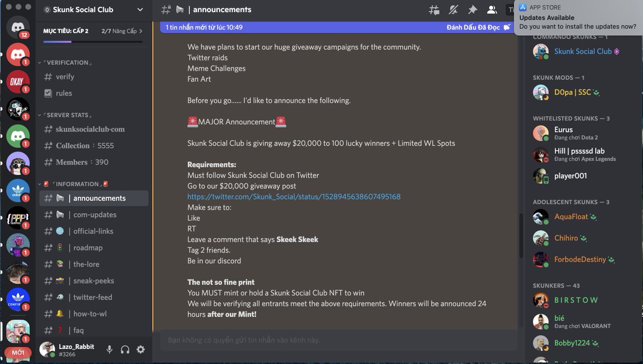Image resolution: width=643 pixels, height=364 pixels.
Task: Click D0pa | SSC member name
Action: (572, 92)
